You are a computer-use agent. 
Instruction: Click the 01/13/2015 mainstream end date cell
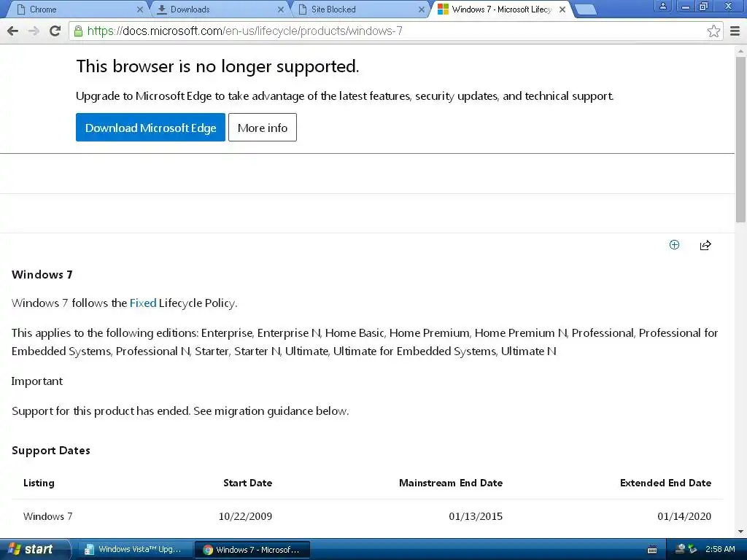pos(476,516)
